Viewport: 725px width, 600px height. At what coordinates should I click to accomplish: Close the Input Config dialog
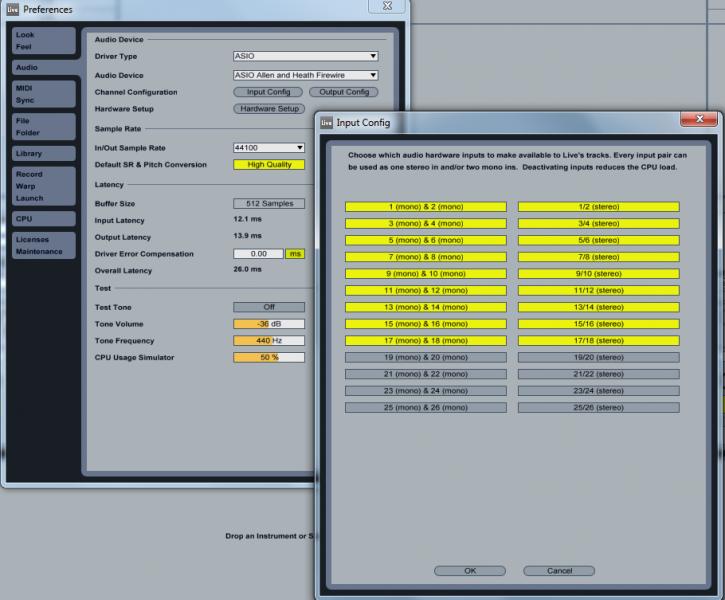[699, 119]
